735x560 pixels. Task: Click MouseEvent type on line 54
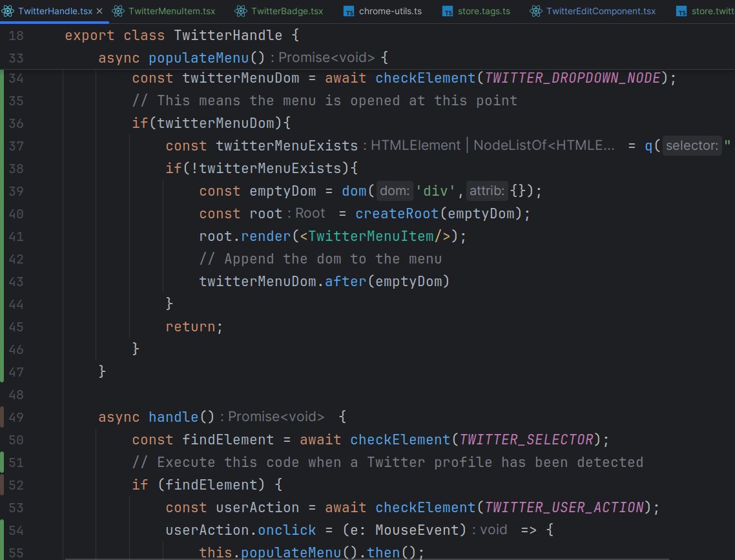[417, 530]
